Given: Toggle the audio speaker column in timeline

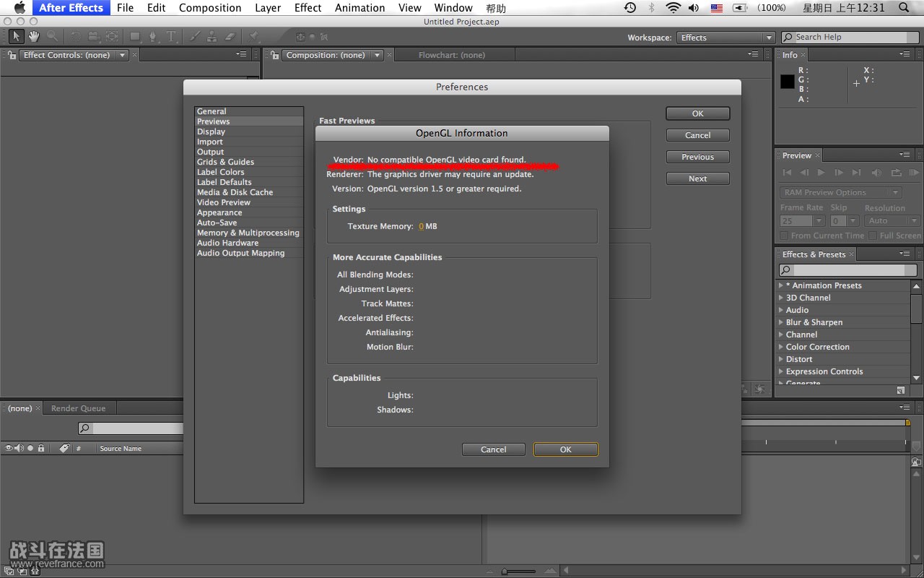Looking at the screenshot, I should tap(19, 448).
